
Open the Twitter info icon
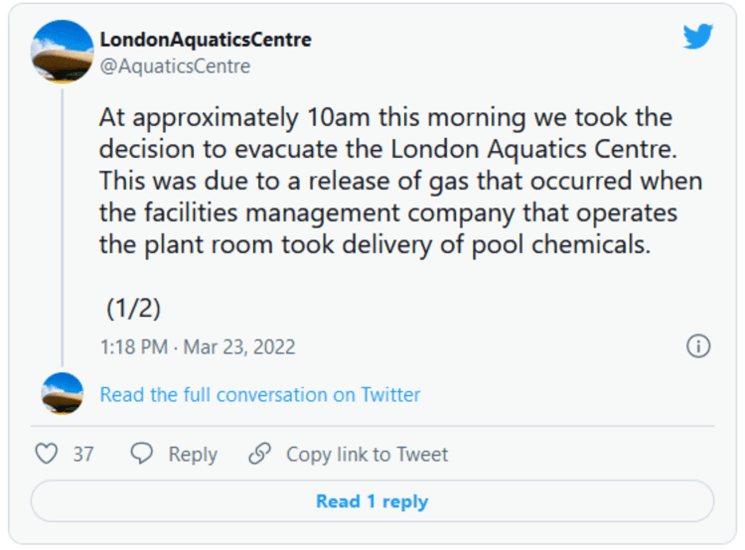(x=698, y=346)
